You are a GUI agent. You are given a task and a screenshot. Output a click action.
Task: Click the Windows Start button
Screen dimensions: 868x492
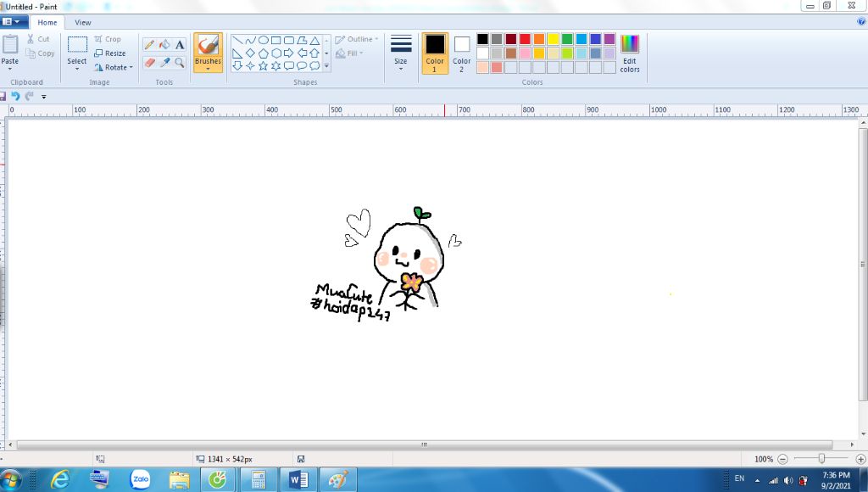click(x=10, y=480)
